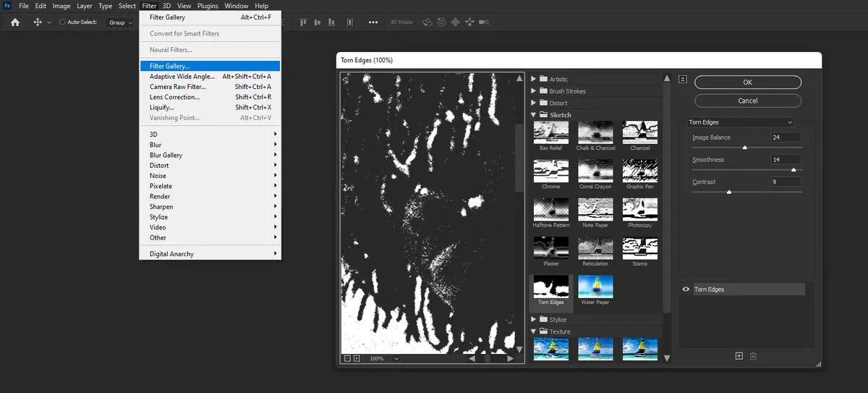The image size is (868, 393).
Task: Click the align top edges icon
Action: 302,22
